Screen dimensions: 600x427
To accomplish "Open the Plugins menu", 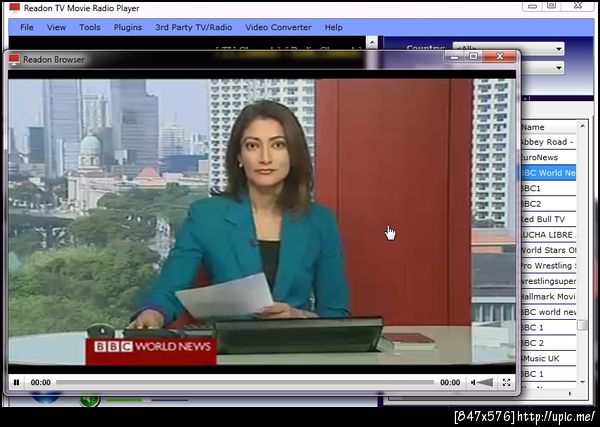I will (x=128, y=27).
